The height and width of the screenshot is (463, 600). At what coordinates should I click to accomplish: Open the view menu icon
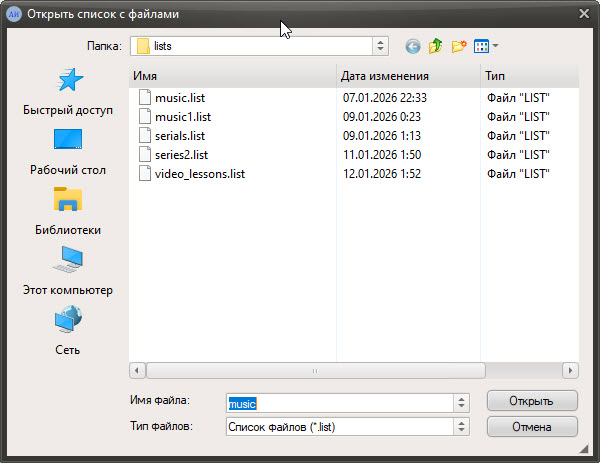(481, 46)
